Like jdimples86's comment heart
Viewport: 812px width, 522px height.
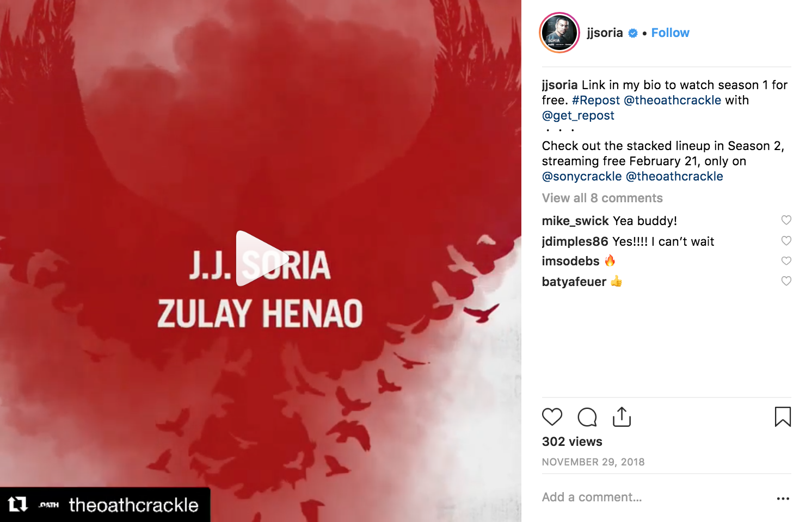(786, 240)
